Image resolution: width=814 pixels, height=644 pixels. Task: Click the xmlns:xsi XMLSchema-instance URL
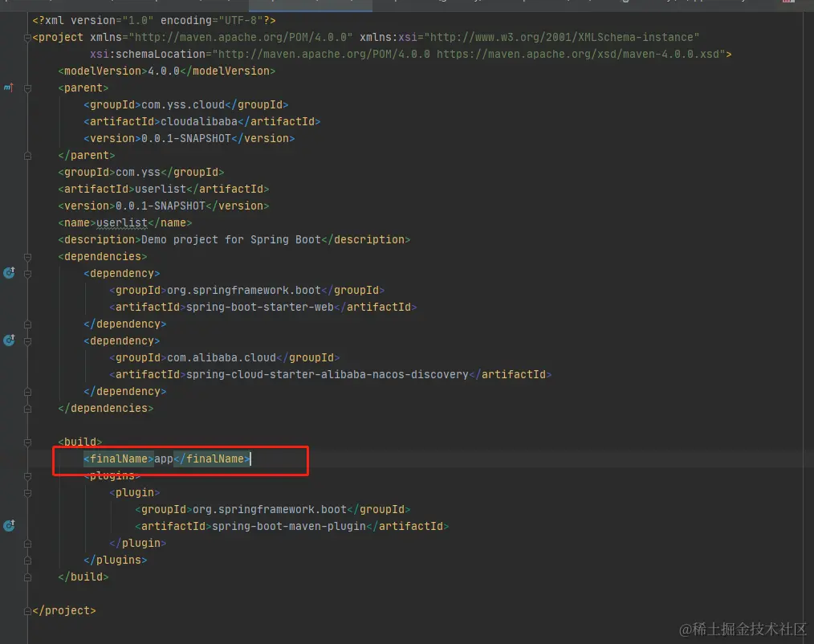(562, 38)
